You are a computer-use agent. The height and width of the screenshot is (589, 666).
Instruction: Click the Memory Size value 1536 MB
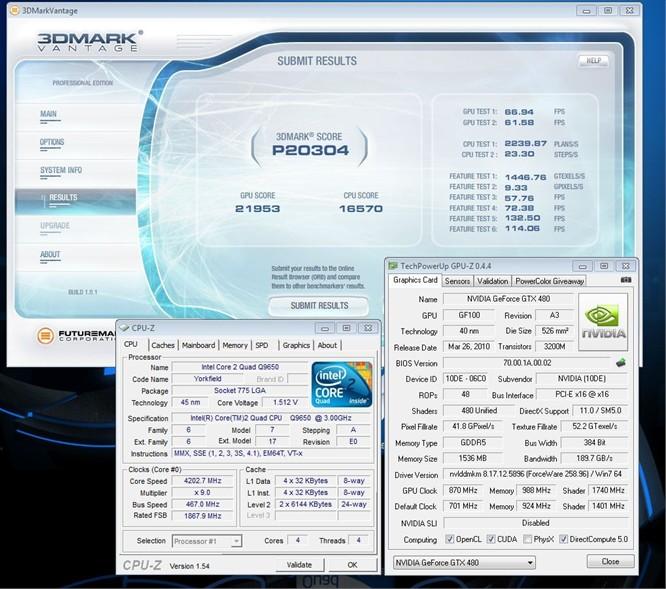pos(472,459)
